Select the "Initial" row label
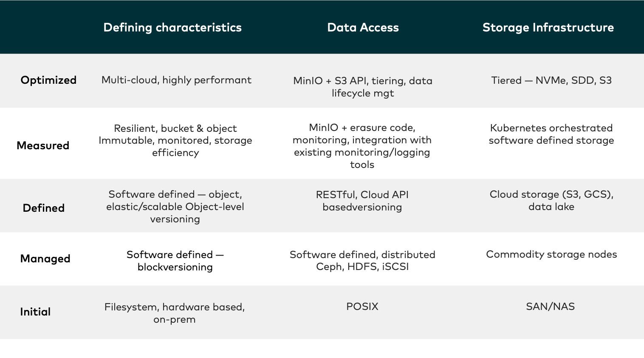Screen dimensions: 644x358 [x=35, y=312]
